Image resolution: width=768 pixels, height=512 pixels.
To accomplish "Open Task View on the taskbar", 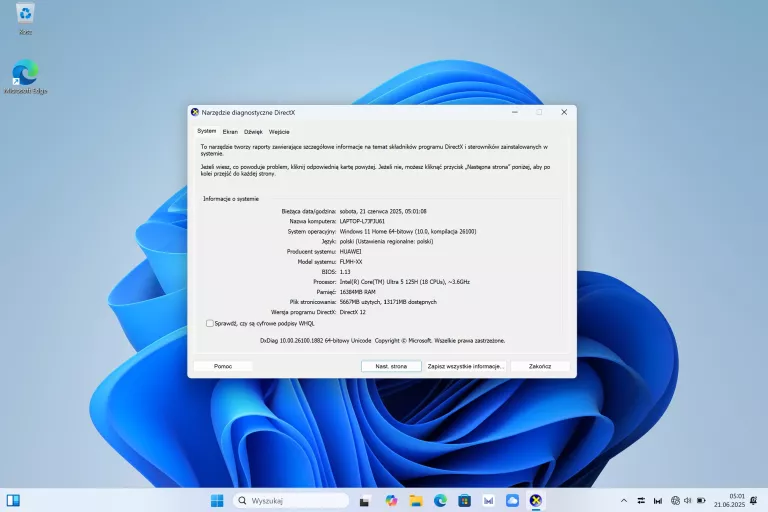I will coord(364,501).
